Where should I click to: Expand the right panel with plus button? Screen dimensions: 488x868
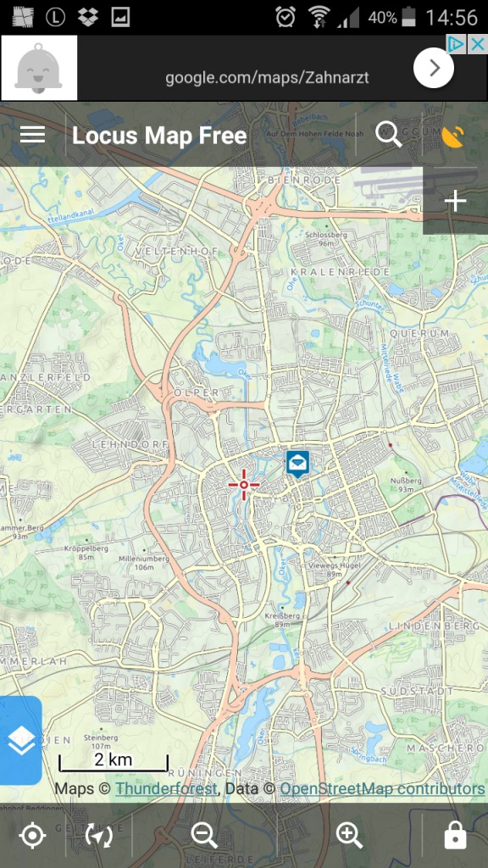coord(455,201)
